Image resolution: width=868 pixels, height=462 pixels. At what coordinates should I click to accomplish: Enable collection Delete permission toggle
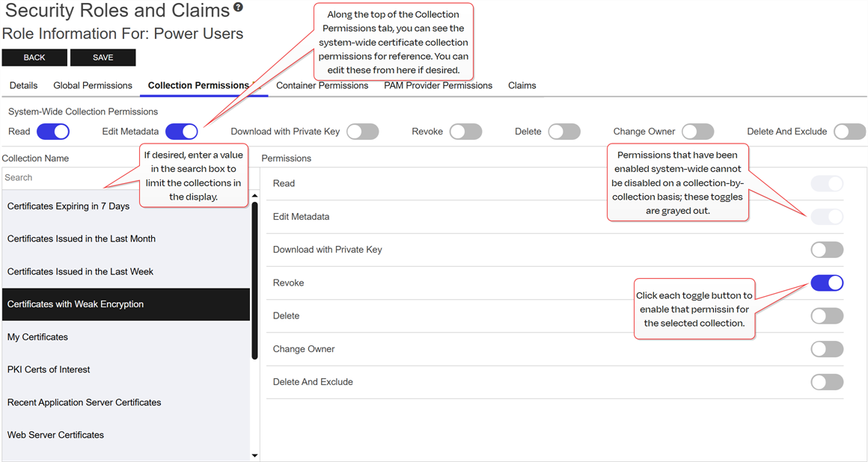827,316
